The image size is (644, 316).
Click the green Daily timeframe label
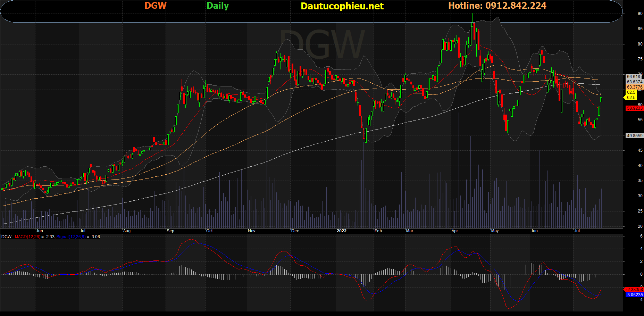coord(218,6)
